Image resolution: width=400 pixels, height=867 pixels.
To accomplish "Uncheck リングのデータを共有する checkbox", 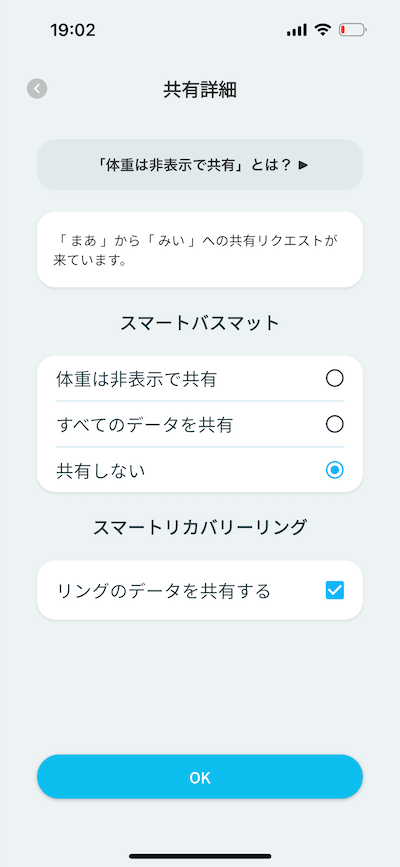I will pos(335,591).
